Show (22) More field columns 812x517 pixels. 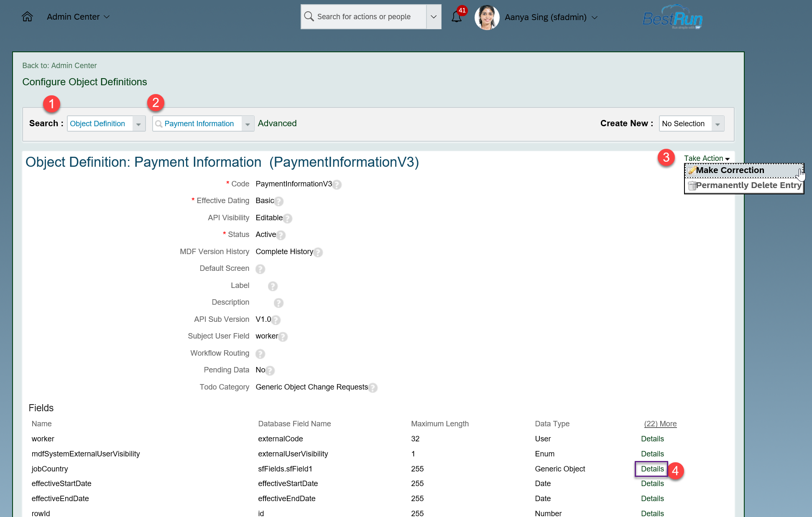[660, 424]
